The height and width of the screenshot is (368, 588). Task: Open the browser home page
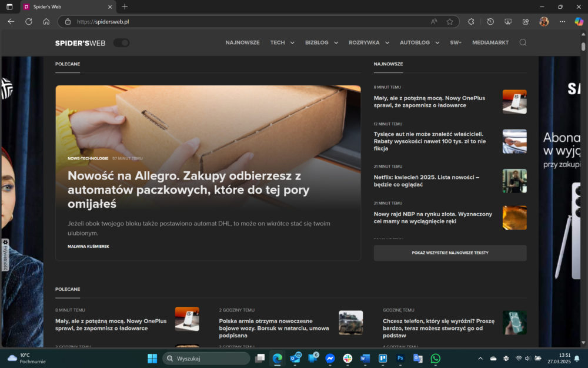46,22
